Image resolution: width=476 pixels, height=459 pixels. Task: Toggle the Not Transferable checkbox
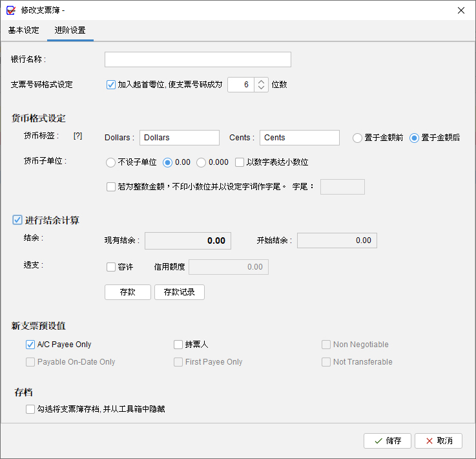[326, 362]
